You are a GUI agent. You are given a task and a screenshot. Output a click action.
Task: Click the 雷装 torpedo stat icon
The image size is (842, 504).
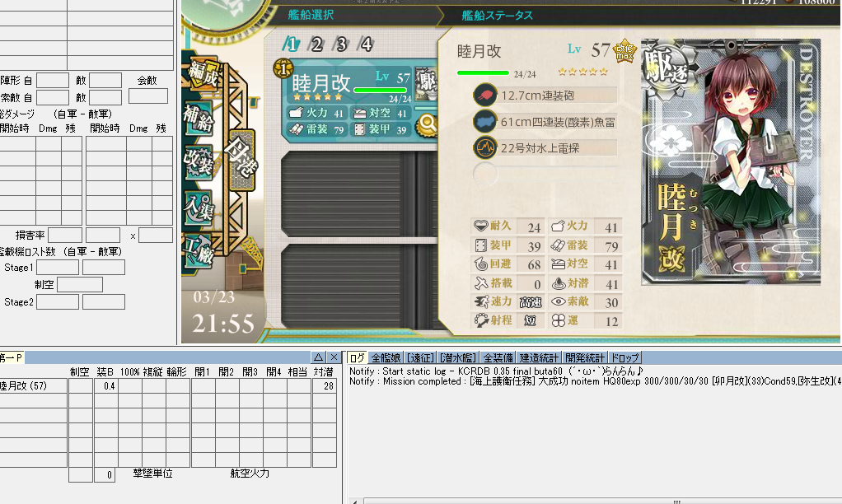(x=558, y=245)
